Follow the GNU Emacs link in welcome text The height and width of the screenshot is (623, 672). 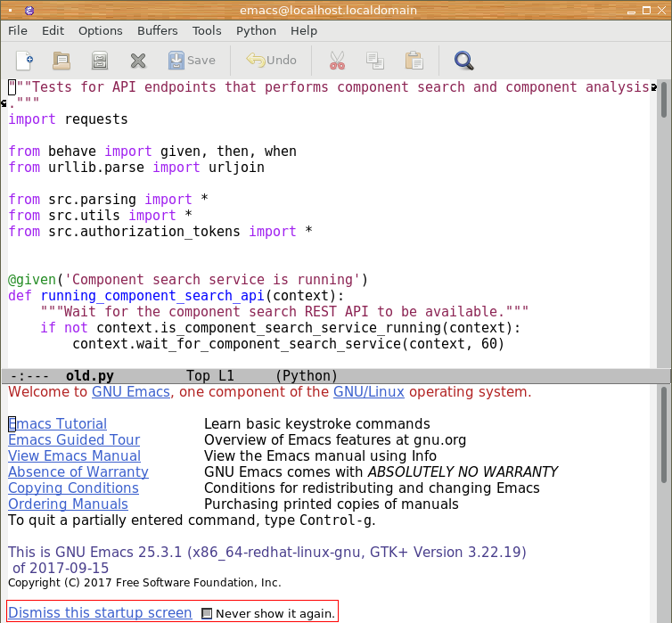[x=131, y=391]
